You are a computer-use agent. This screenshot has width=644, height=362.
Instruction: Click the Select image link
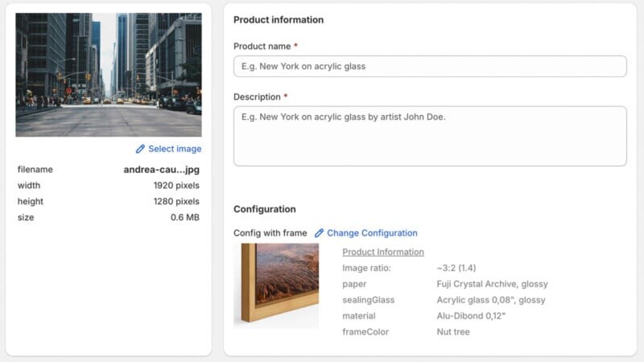coord(175,149)
